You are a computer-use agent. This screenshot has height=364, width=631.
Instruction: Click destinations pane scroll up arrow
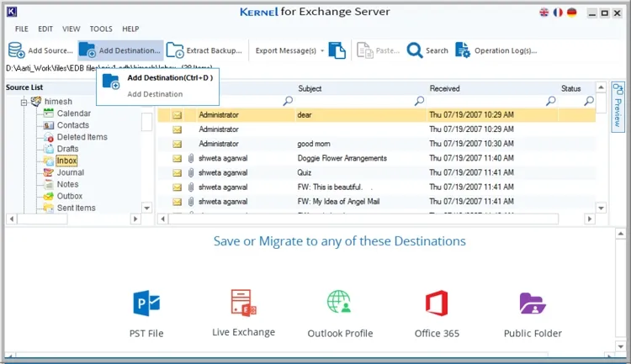[x=621, y=234]
